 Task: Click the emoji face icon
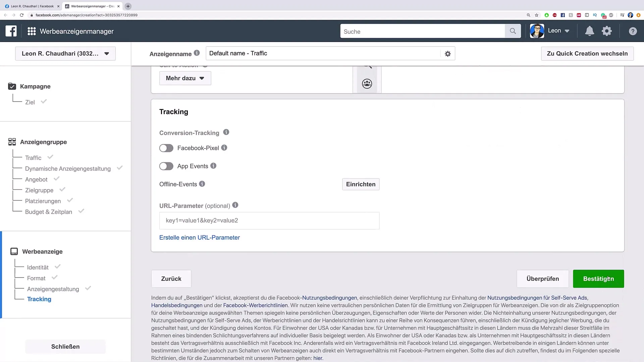tap(367, 83)
